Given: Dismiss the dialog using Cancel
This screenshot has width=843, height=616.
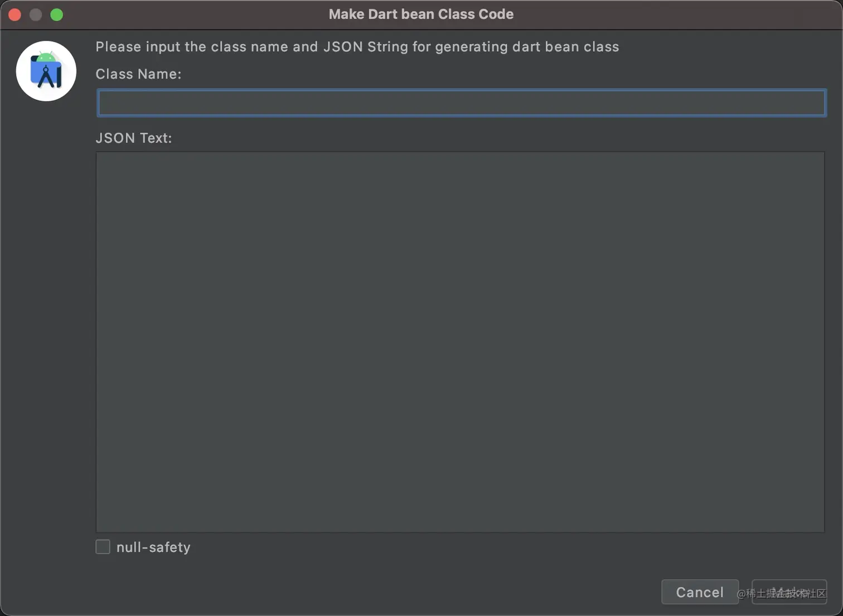Looking at the screenshot, I should tap(700, 592).
